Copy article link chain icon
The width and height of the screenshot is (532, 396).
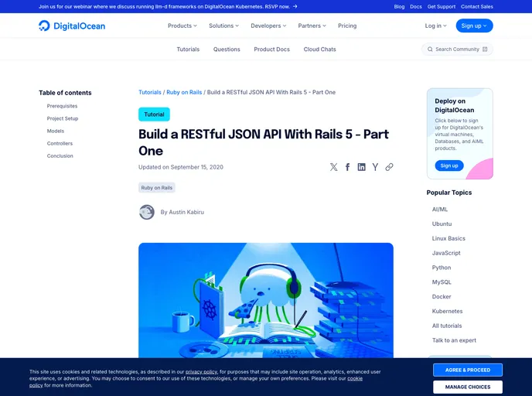pos(389,167)
